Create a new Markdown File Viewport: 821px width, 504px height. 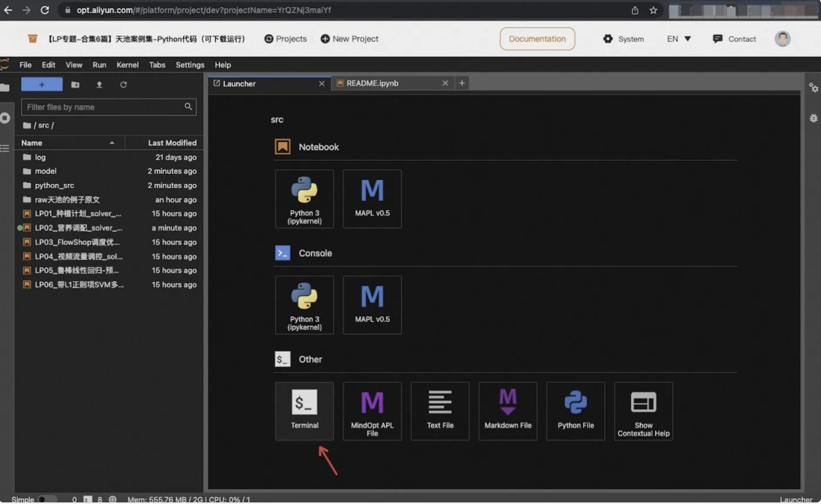point(508,411)
